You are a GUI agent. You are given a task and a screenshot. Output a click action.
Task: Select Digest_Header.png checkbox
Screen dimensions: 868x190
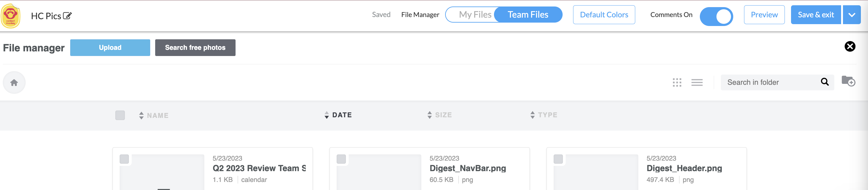click(558, 159)
